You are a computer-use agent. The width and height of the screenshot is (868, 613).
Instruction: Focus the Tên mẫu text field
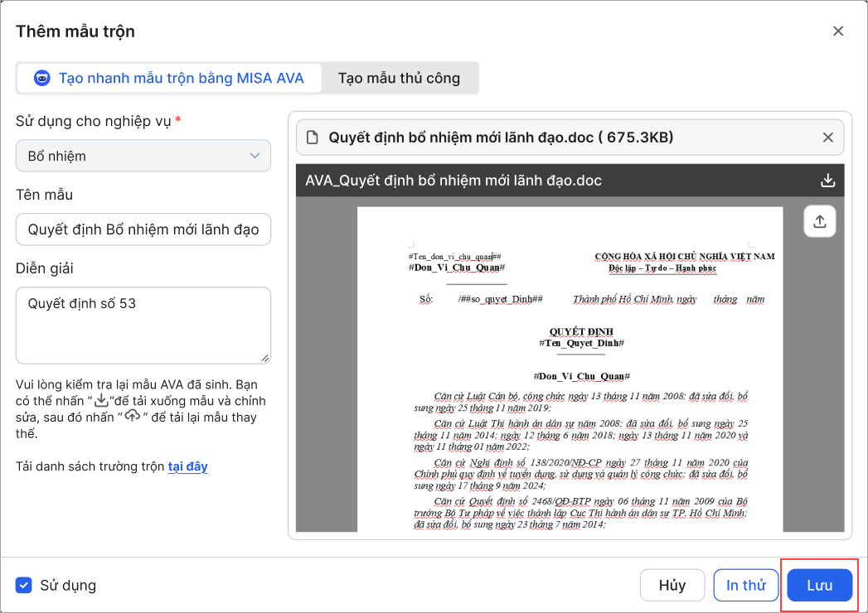(143, 229)
